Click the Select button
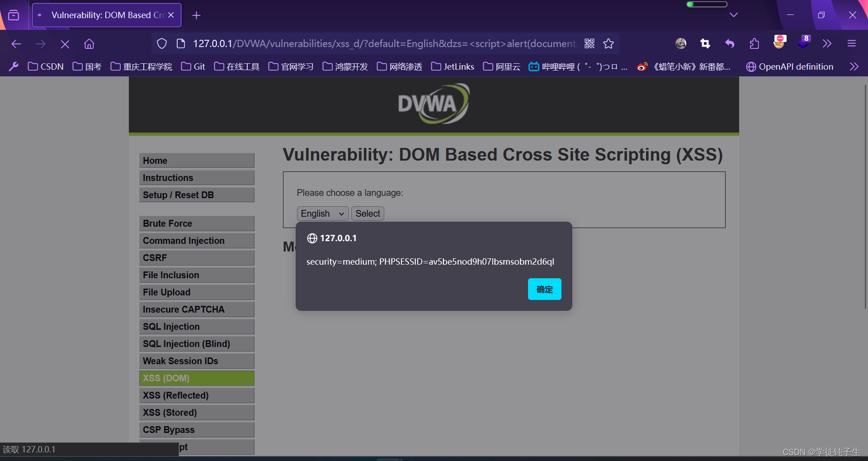Screen dimensions: 868x461 tap(368, 214)
